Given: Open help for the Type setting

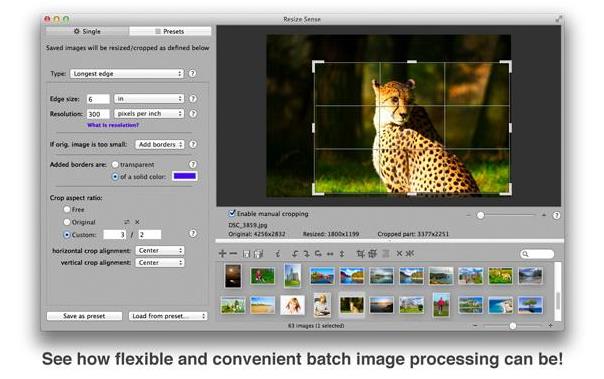Looking at the screenshot, I should pyautogui.click(x=192, y=73).
